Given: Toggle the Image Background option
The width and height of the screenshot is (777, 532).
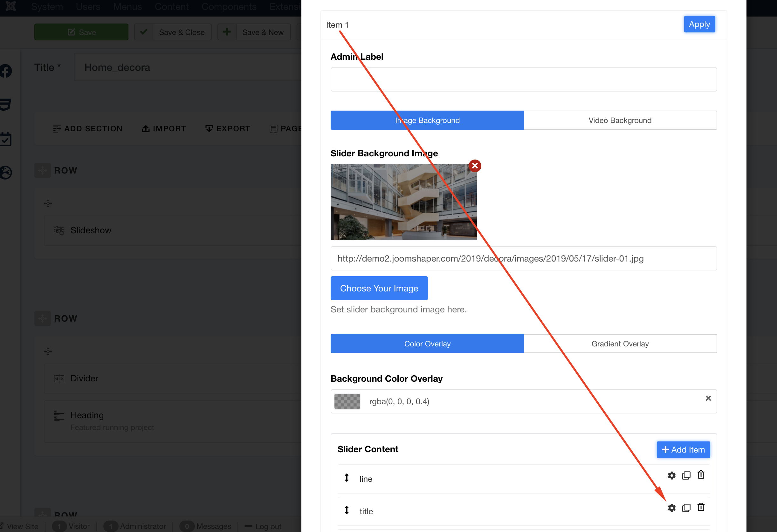Looking at the screenshot, I should pos(427,120).
